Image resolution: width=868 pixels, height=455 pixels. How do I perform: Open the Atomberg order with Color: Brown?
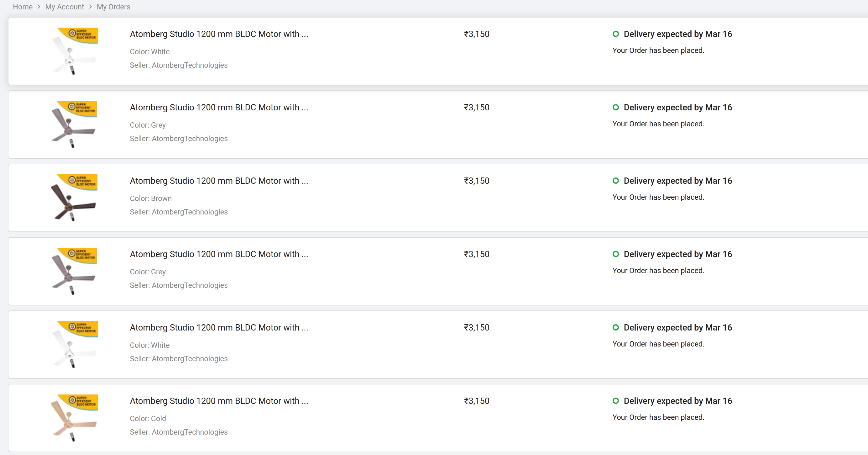click(x=219, y=181)
